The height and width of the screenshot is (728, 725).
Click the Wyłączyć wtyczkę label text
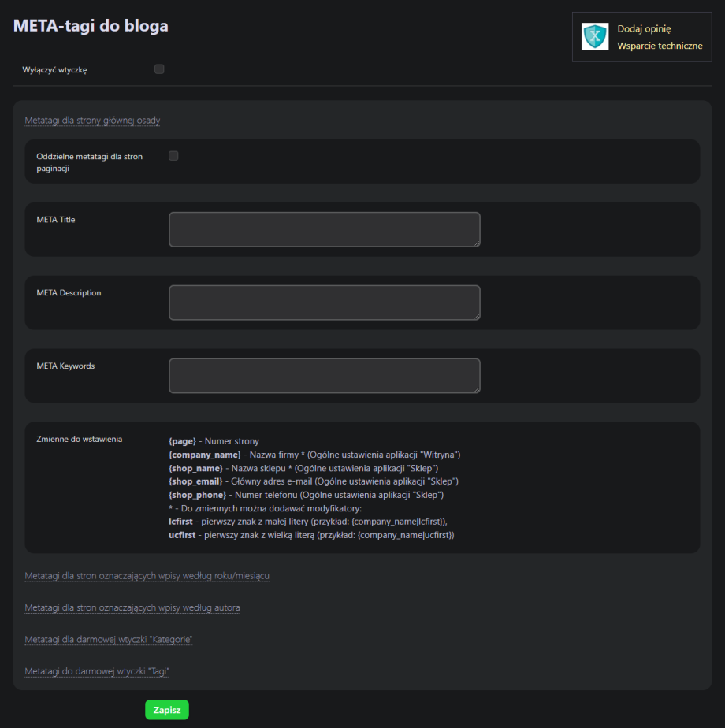[x=55, y=70]
